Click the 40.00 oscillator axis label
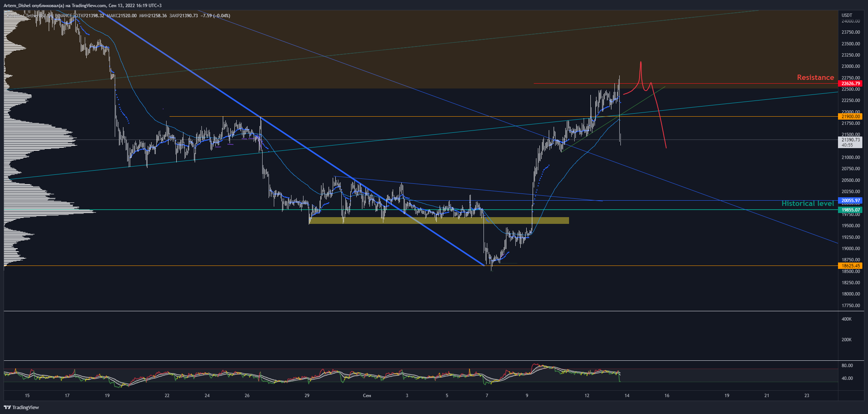 point(847,378)
